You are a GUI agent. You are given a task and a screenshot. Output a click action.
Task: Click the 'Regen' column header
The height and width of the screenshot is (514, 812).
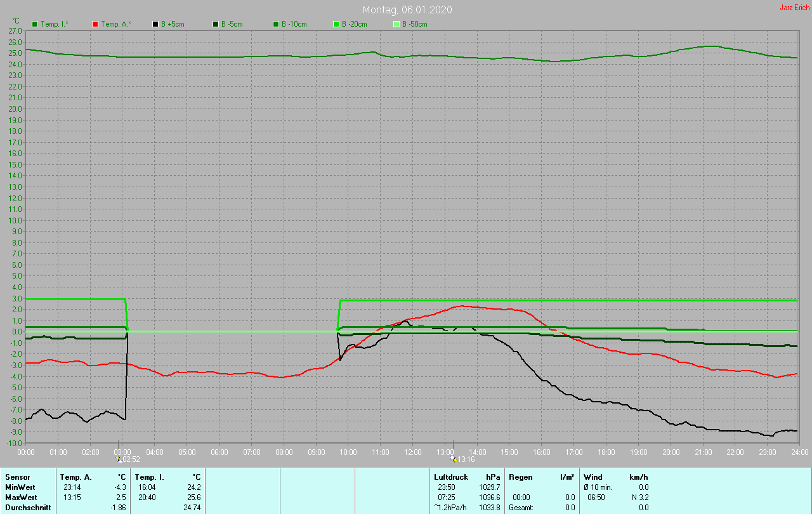[x=520, y=477]
